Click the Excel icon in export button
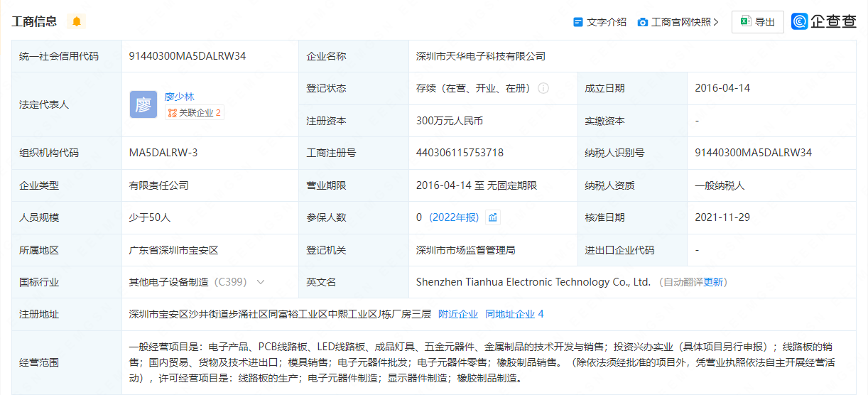 [x=746, y=22]
